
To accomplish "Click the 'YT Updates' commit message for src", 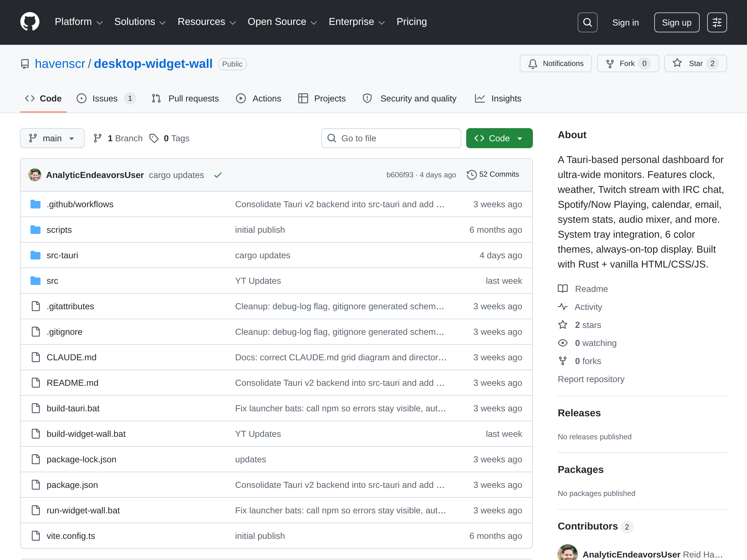I will pos(258,281).
